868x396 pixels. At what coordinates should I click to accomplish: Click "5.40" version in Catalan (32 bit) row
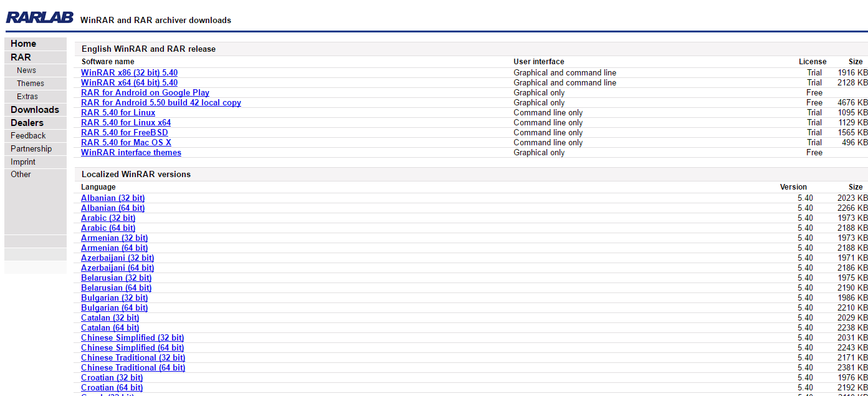[x=805, y=318]
